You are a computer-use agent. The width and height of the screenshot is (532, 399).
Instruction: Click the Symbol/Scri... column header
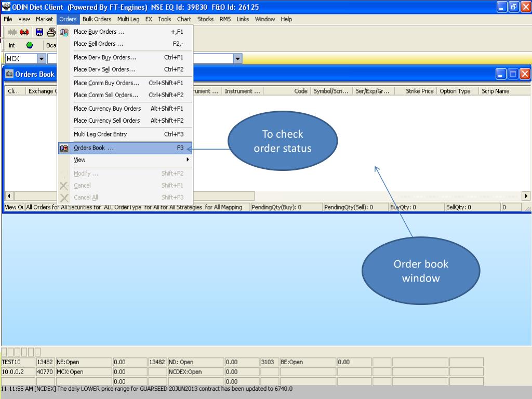(331, 91)
